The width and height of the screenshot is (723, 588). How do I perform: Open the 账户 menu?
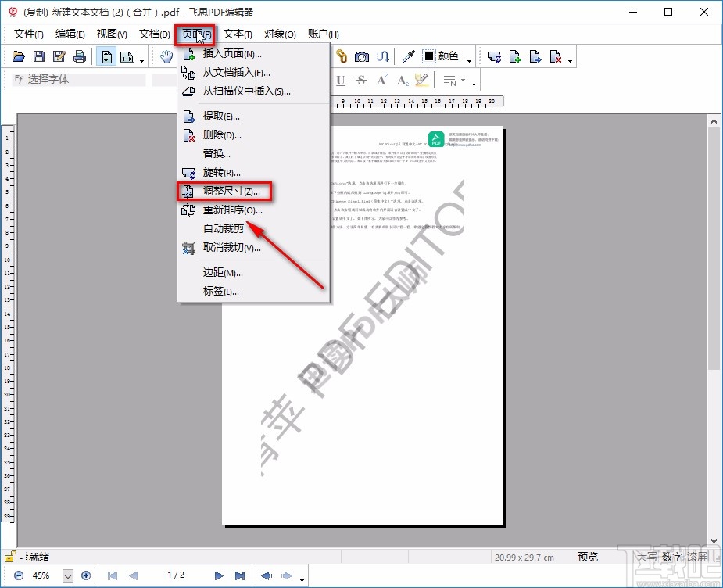(x=323, y=34)
